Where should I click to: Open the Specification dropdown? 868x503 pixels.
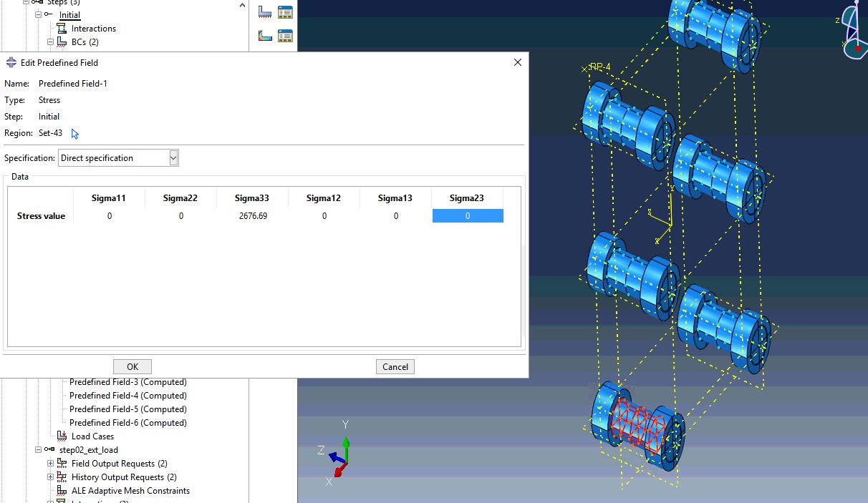pos(173,158)
